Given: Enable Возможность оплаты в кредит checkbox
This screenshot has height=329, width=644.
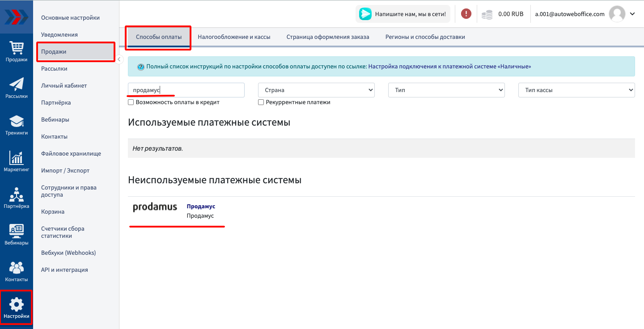Looking at the screenshot, I should (131, 102).
